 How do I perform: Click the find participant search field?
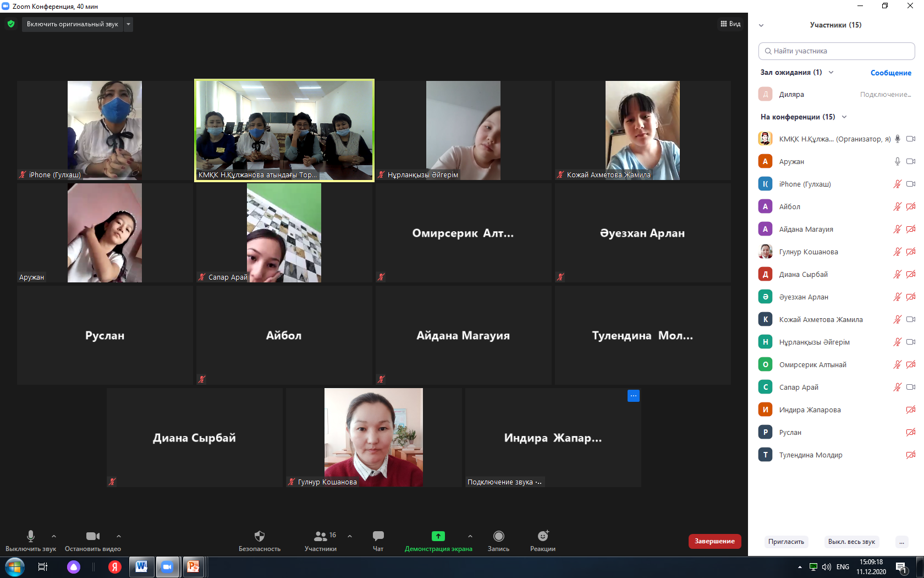tap(836, 51)
